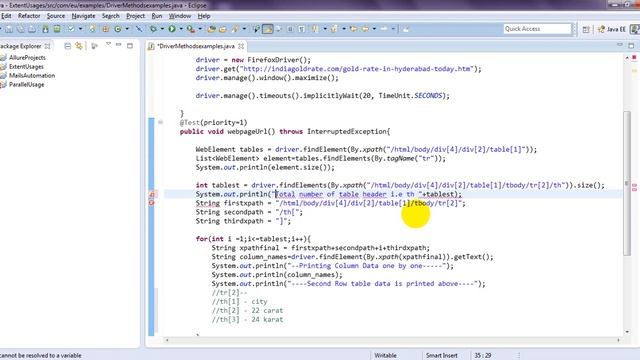Toggle Mark Occurrences highlighted toolbar icon
This screenshot has width=640, height=360.
tap(268, 29)
